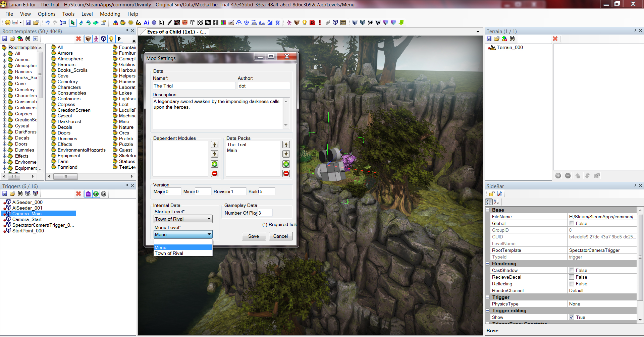
Task: Click the padlock icon in SideBar toolbar
Action: [491, 194]
